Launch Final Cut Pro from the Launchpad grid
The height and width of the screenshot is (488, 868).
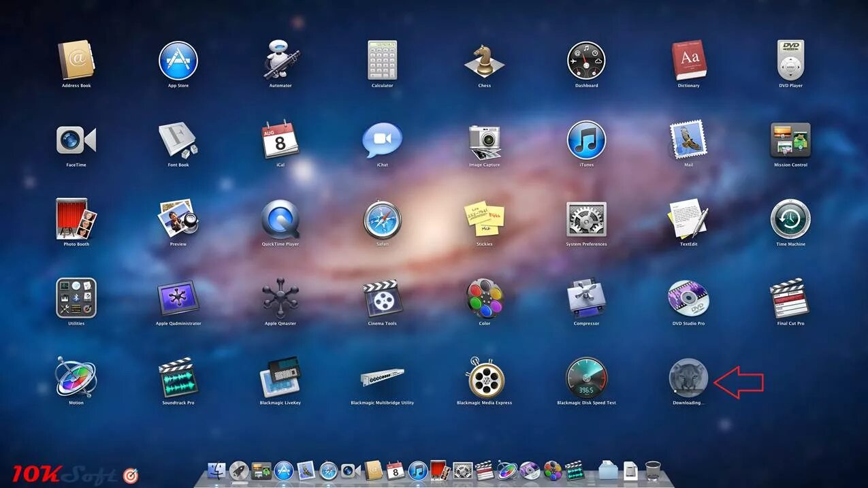click(791, 298)
